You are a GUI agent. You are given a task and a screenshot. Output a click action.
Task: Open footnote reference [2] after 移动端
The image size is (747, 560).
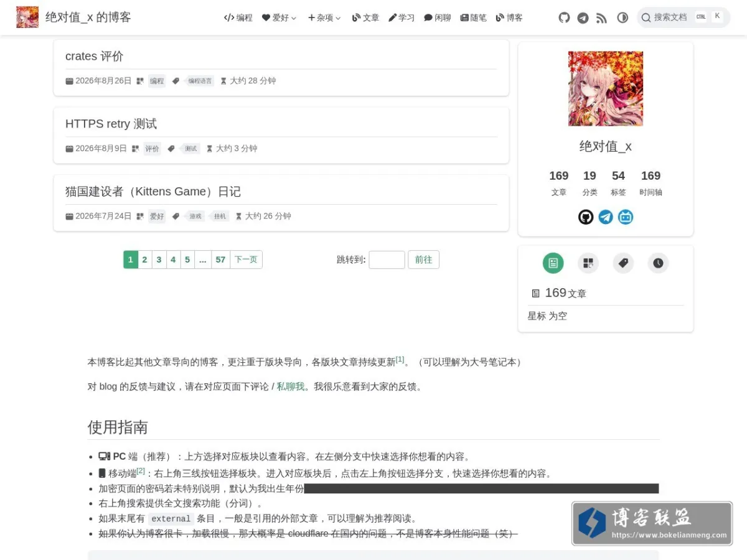point(141,470)
